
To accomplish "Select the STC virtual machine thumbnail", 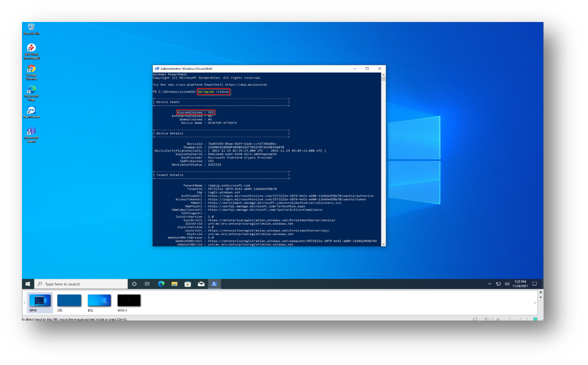I will click(69, 300).
